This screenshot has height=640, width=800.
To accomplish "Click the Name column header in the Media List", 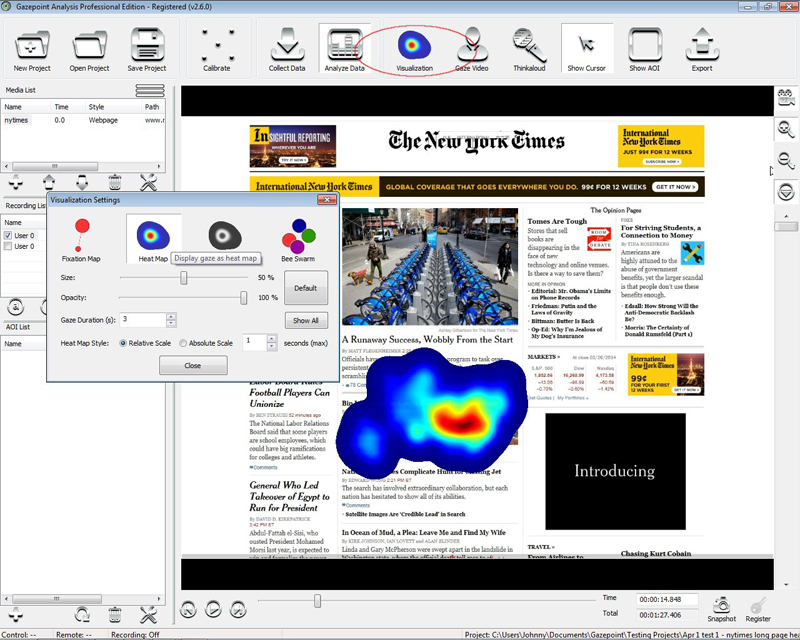I will click(x=26, y=107).
